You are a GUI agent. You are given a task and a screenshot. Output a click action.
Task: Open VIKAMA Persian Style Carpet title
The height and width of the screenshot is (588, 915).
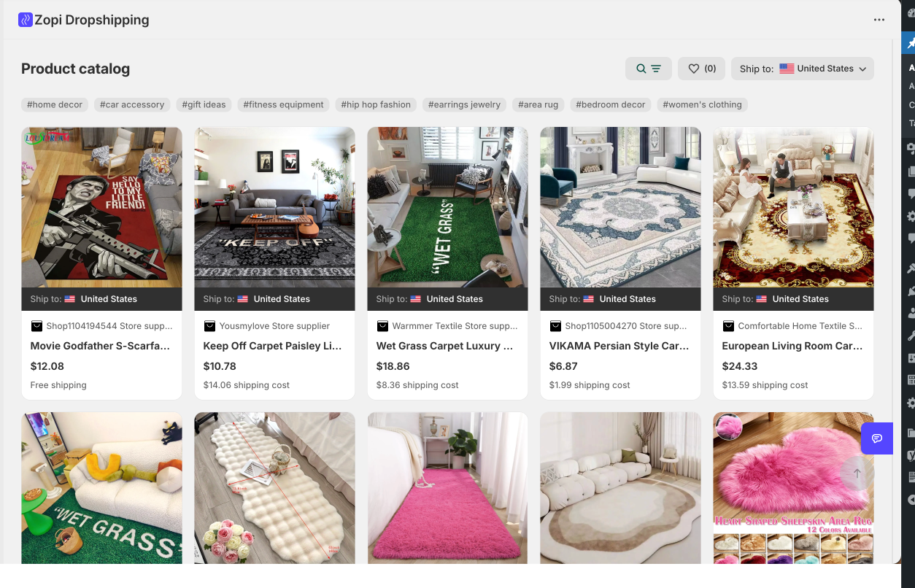619,346
